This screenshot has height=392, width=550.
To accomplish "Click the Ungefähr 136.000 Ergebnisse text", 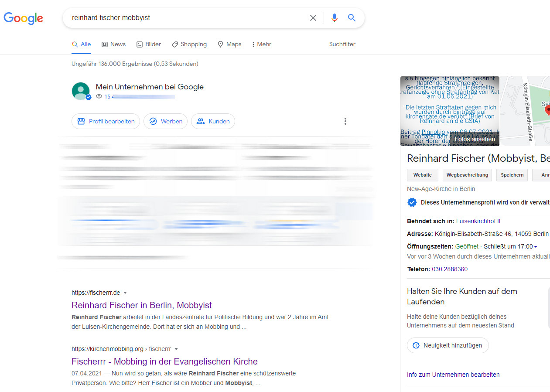I will point(135,64).
